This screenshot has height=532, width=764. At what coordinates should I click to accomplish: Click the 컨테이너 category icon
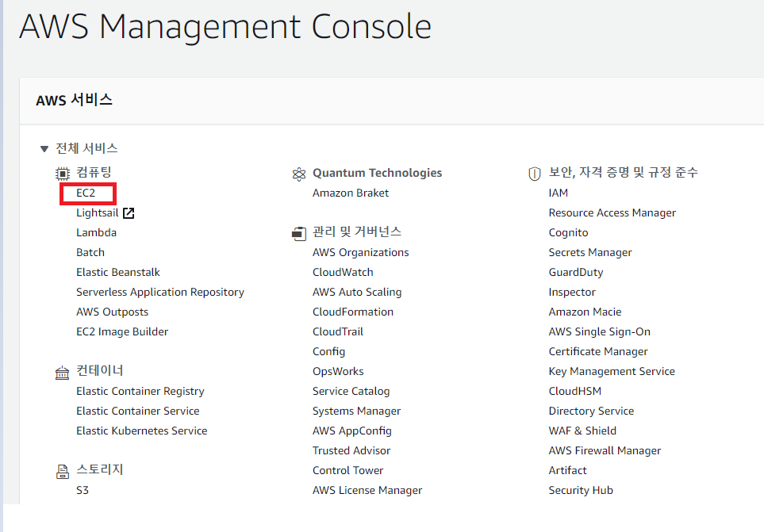pos(63,373)
